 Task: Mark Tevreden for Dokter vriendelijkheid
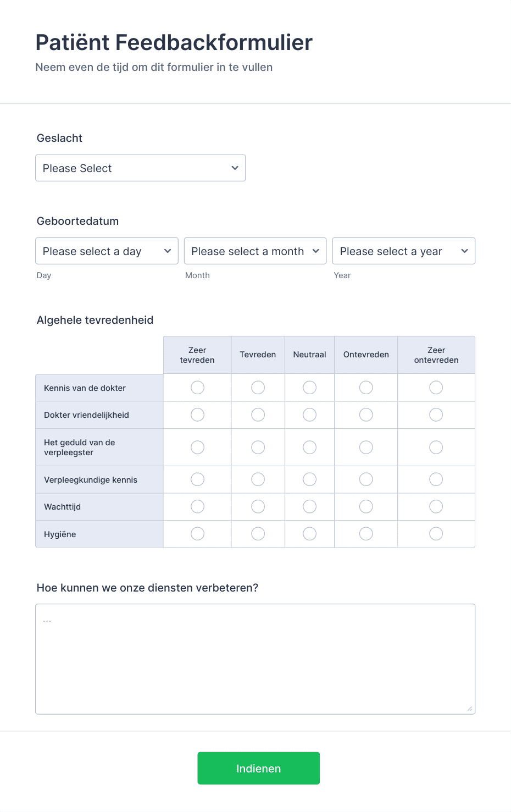(x=258, y=415)
